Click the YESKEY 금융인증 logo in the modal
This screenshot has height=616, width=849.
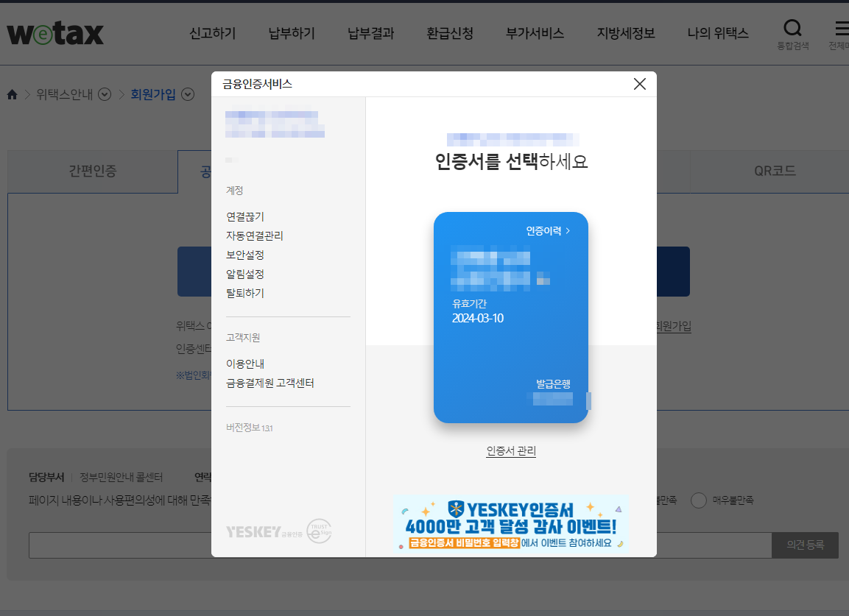tap(254, 532)
